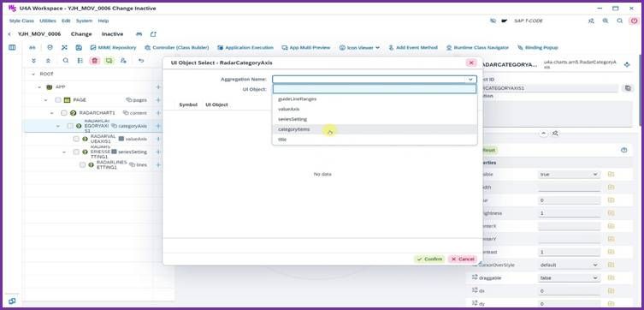Choose title in the aggregation dropdown list

click(375, 140)
